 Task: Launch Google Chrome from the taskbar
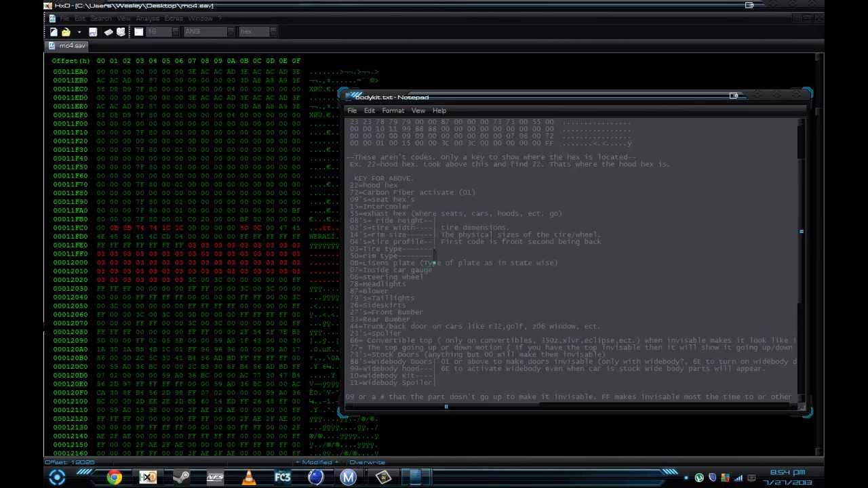114,477
